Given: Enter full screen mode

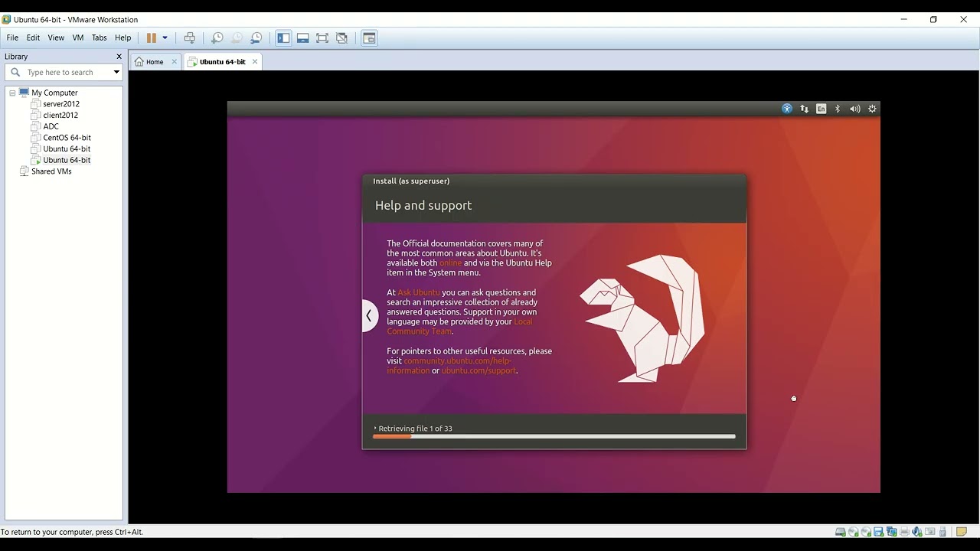Looking at the screenshot, I should pyautogui.click(x=322, y=37).
